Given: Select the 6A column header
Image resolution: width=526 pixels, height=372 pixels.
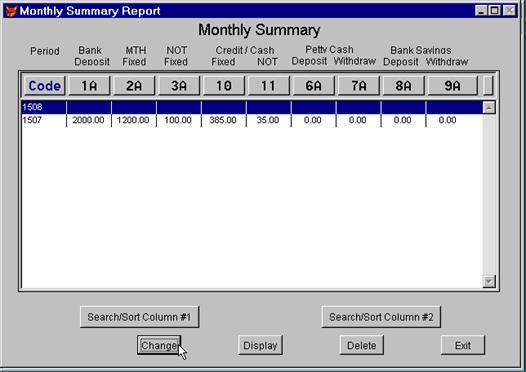Looking at the screenshot, I should click(314, 86).
